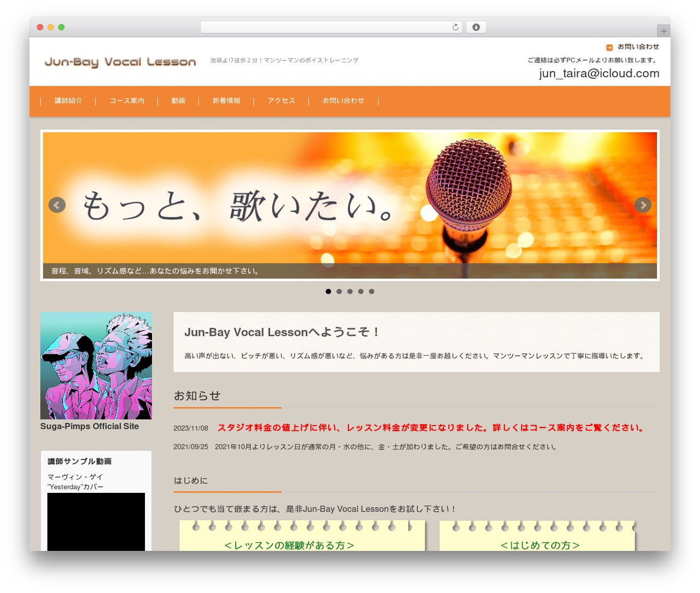
Task: Open the 2021年10月 lesson day announcement
Action: coord(386,447)
